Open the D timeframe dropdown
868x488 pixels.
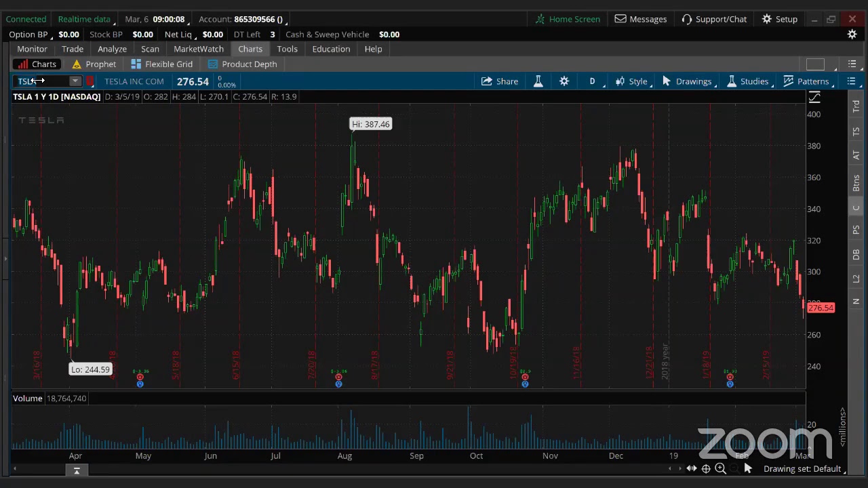coord(593,81)
